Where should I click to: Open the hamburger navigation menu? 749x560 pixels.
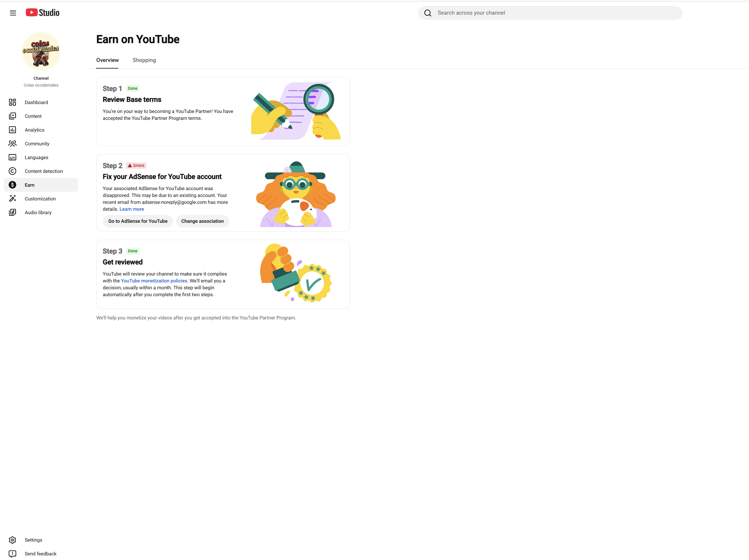pyautogui.click(x=13, y=13)
